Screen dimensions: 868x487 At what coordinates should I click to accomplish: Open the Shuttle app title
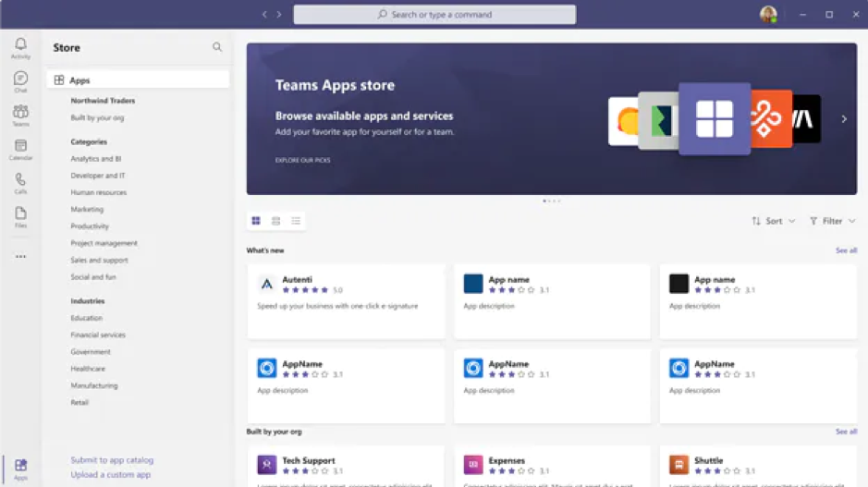(x=709, y=460)
